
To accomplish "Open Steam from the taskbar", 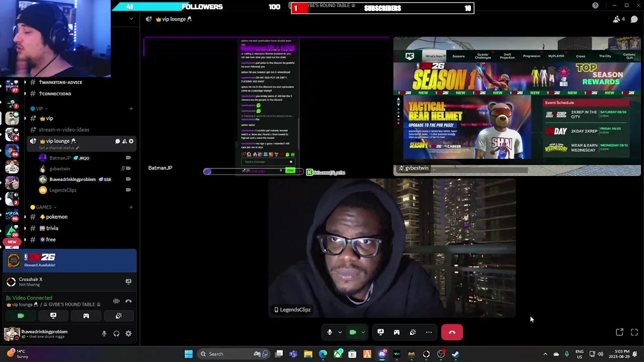I will [x=455, y=354].
